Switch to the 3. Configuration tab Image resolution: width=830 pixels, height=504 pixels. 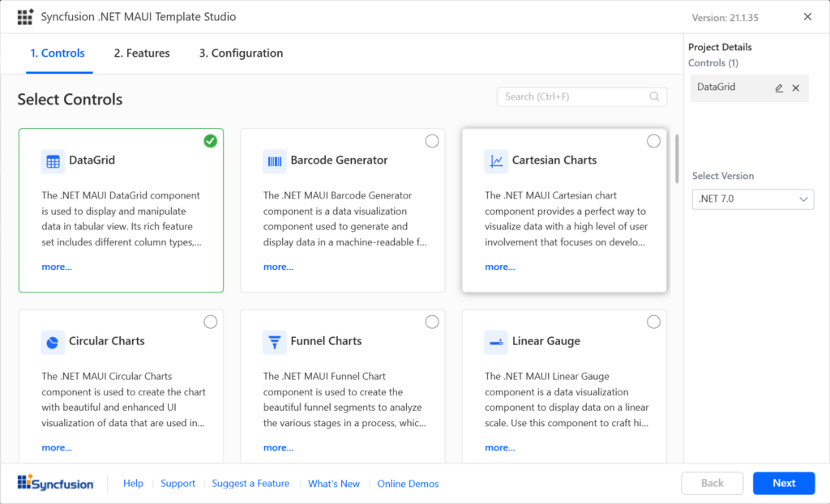coord(241,53)
